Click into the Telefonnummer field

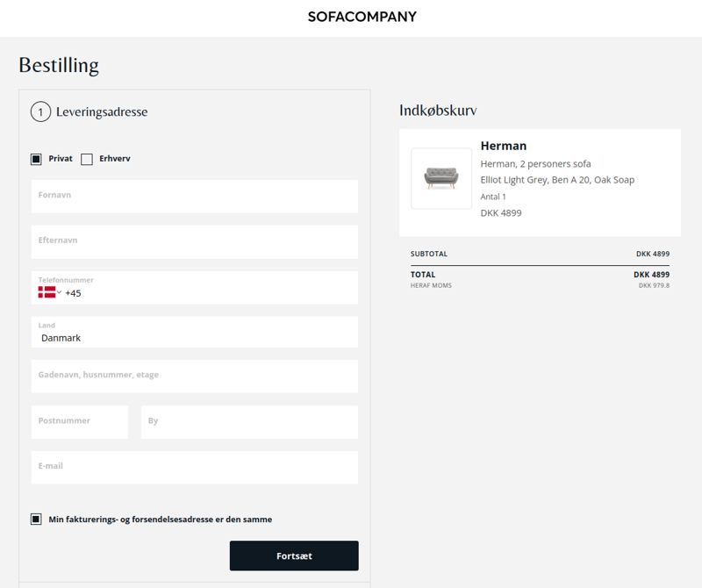click(211, 293)
